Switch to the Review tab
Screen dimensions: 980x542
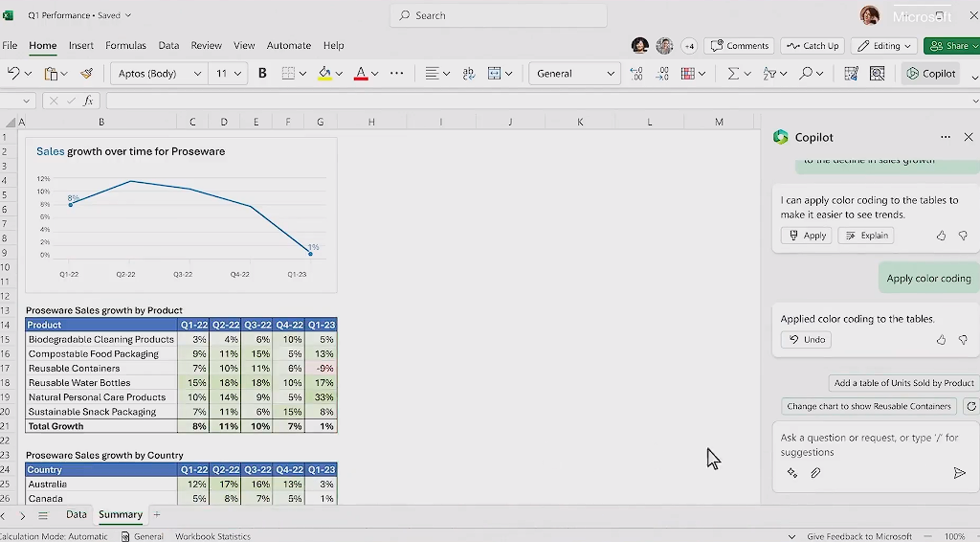207,46
